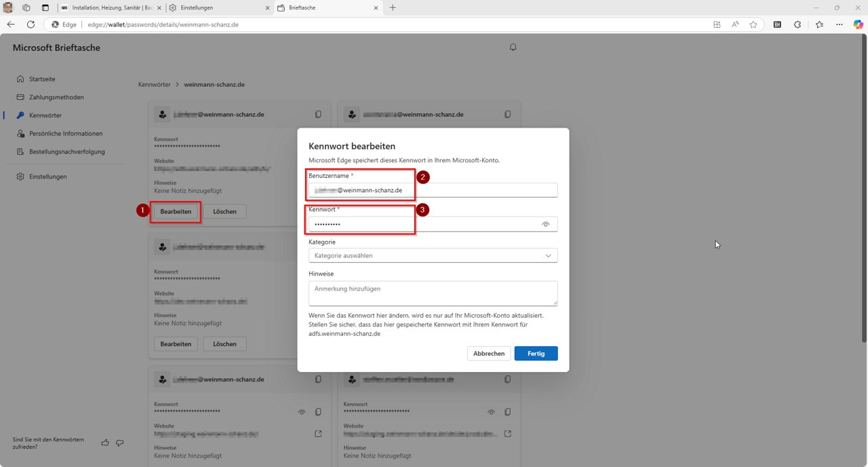The height and width of the screenshot is (467, 868).
Task: Click Abbrechen to cancel editing
Action: [x=488, y=354]
